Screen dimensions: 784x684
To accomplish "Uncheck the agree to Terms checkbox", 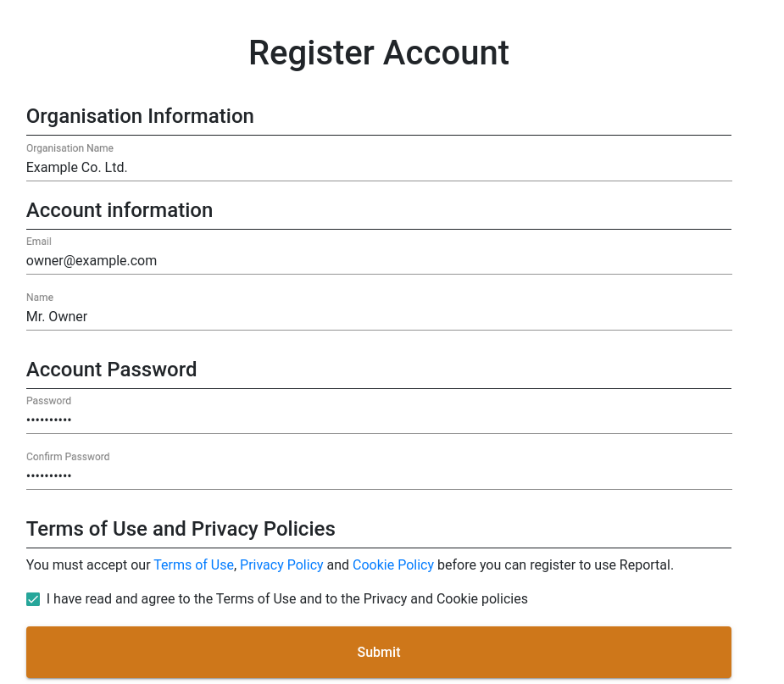I will pyautogui.click(x=33, y=599).
